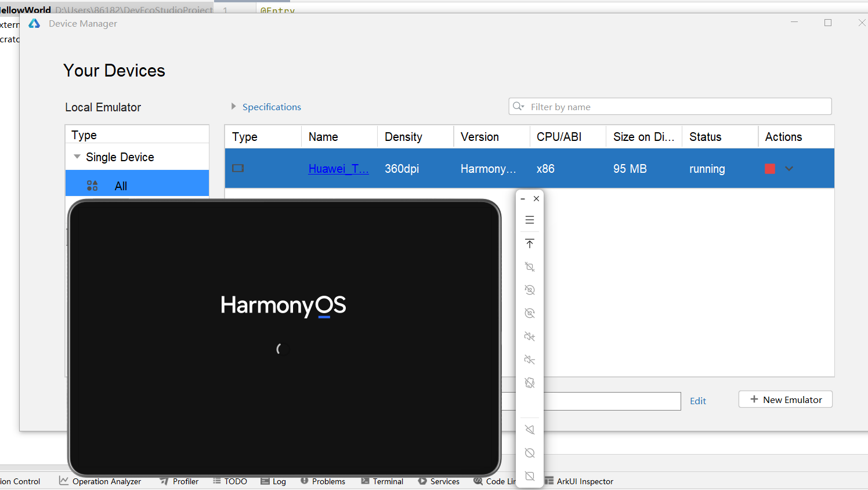Sort by Version column header
Screen dimensions: 868x490
[491, 137]
